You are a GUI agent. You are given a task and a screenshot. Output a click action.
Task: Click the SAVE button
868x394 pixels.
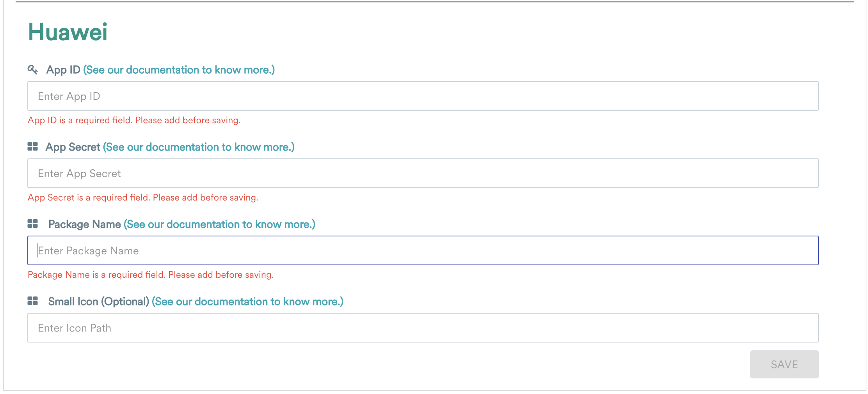click(784, 364)
